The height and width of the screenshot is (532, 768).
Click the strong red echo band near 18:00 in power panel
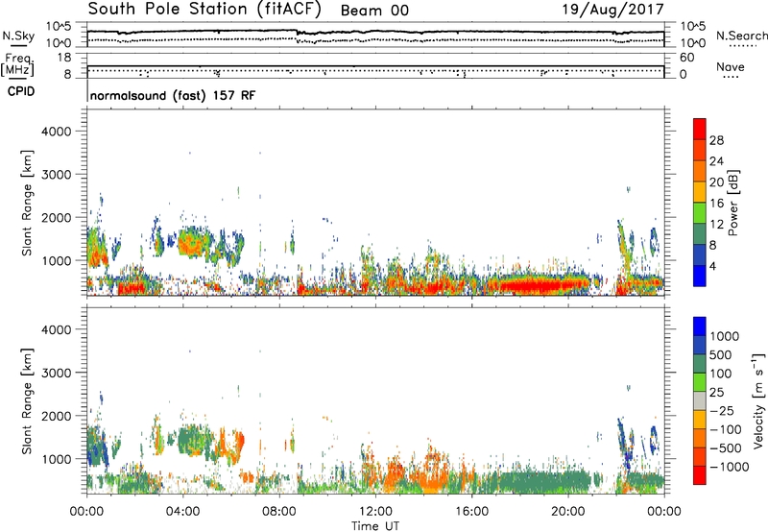tap(539, 285)
